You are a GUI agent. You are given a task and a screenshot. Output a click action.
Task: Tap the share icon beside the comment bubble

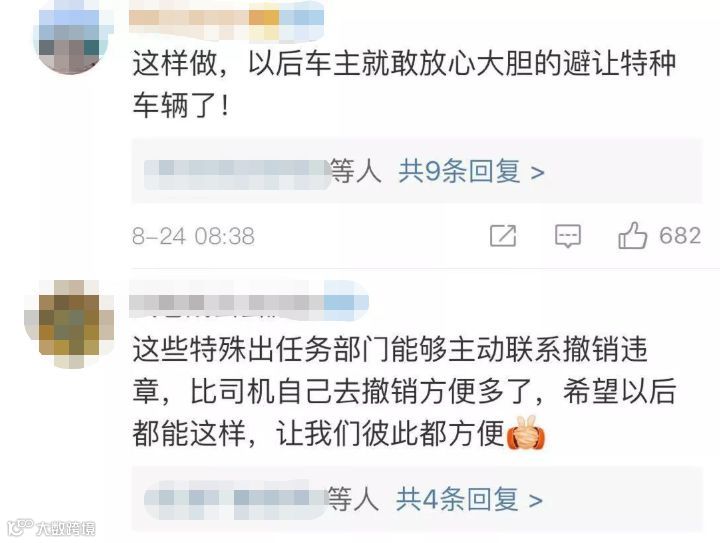point(503,236)
